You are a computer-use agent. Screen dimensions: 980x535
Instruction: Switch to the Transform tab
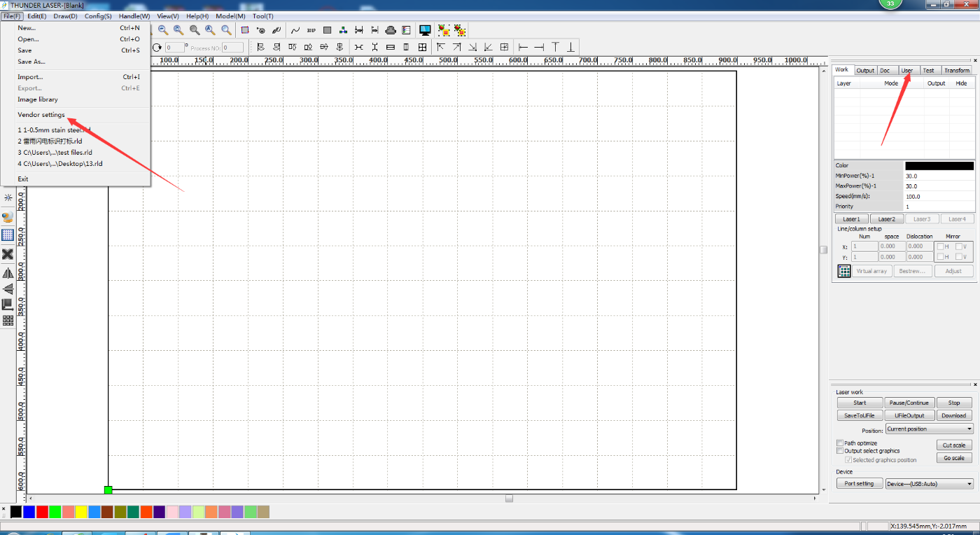(956, 70)
